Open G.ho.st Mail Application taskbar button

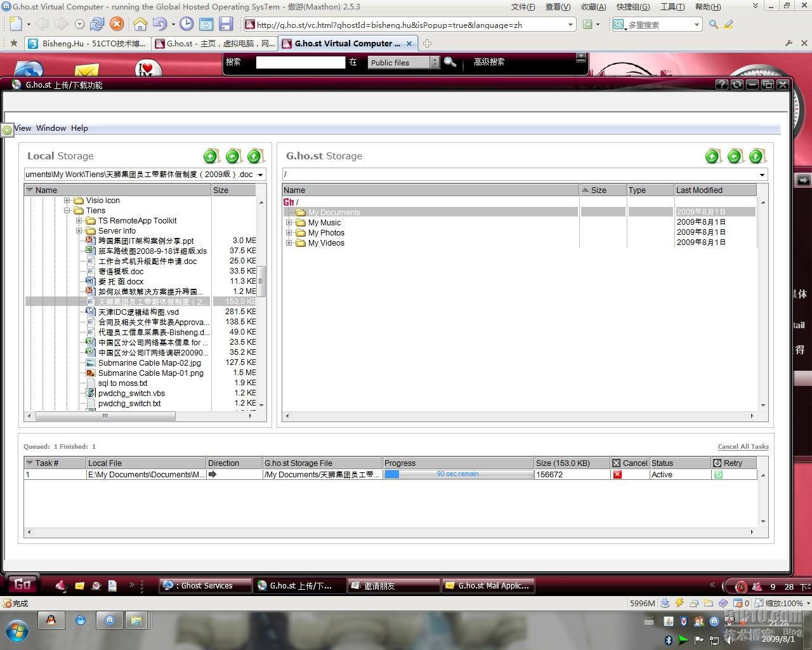(488, 586)
